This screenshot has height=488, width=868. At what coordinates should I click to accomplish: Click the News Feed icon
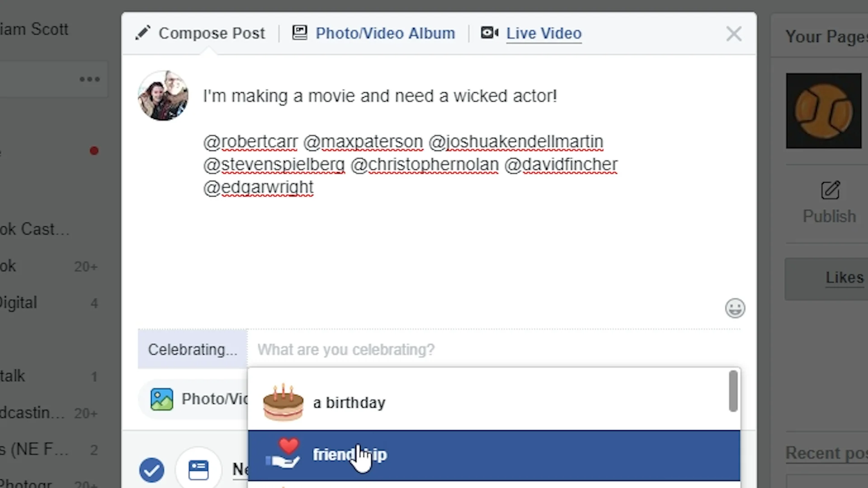coord(198,470)
